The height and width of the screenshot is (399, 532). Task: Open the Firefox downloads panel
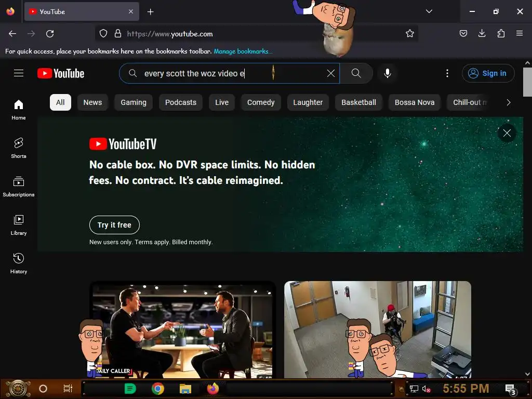click(x=482, y=33)
